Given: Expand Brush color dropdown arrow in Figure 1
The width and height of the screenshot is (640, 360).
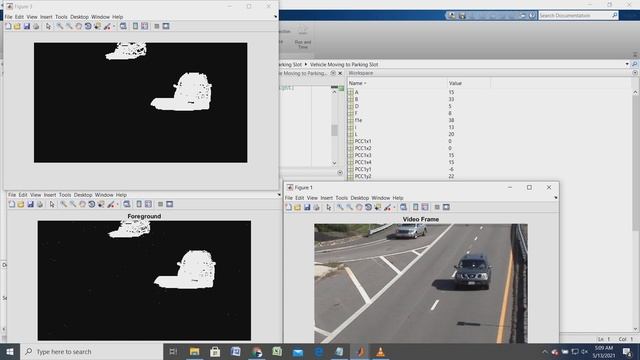Looking at the screenshot, I should [x=394, y=208].
